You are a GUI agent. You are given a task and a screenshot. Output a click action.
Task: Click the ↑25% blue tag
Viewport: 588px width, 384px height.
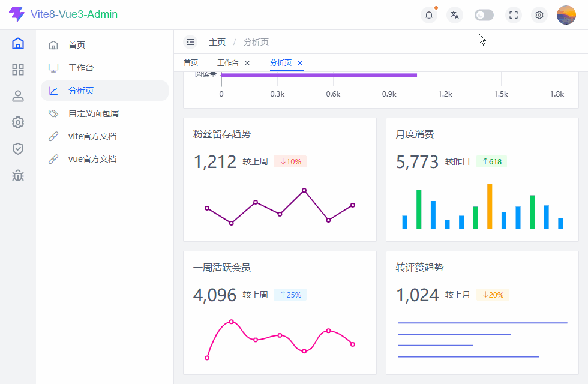(290, 295)
